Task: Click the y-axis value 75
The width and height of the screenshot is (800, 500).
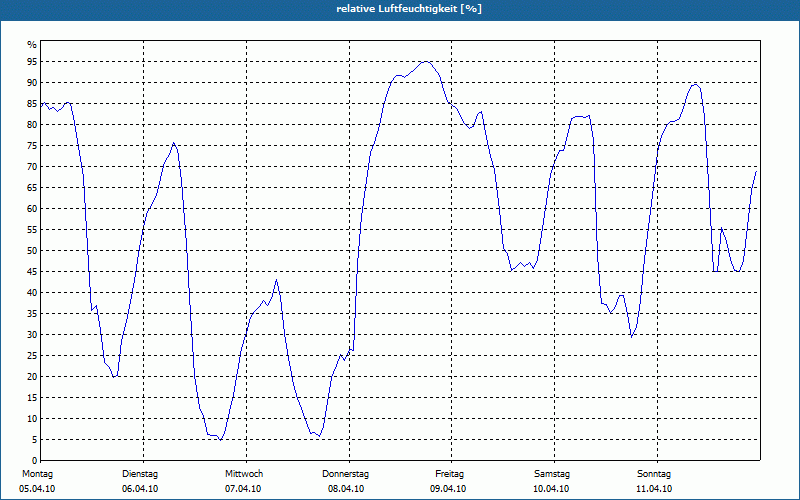Action: pos(32,145)
